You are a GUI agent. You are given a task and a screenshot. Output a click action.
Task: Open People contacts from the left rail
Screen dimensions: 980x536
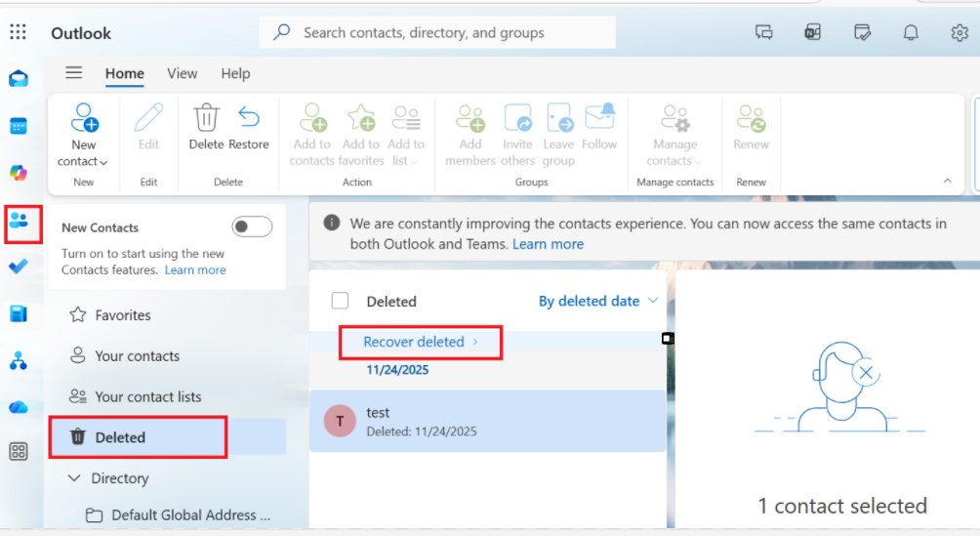(x=19, y=220)
